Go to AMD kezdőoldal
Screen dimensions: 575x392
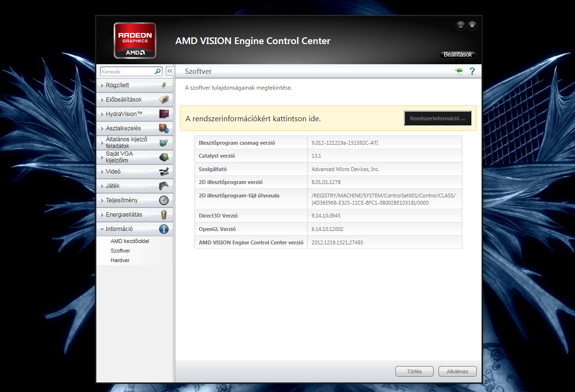(129, 241)
